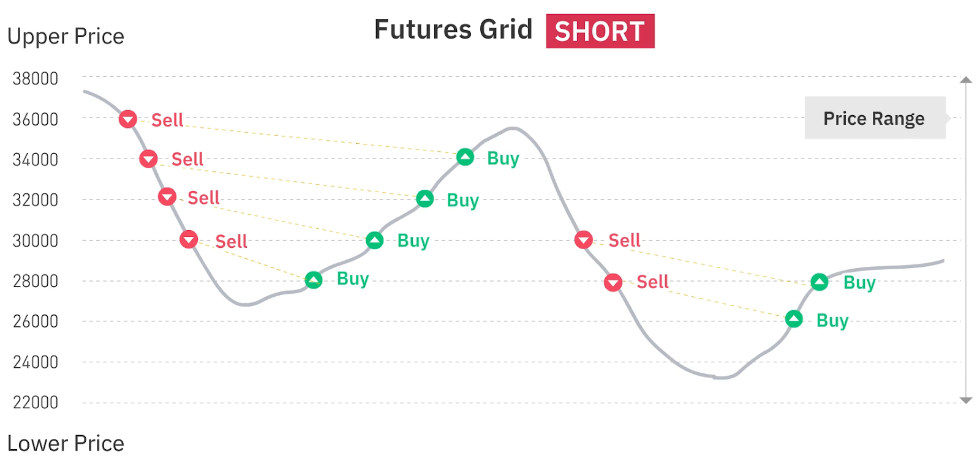
Task: Select the 26000 price axis label
Action: coord(36,321)
